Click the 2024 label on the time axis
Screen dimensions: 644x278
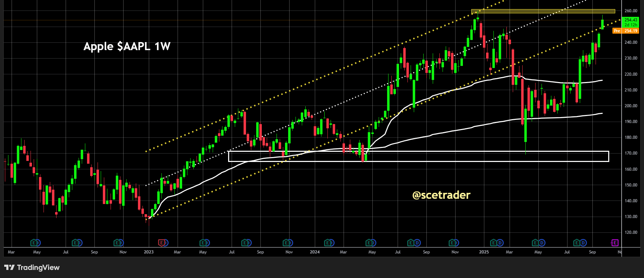point(315,252)
